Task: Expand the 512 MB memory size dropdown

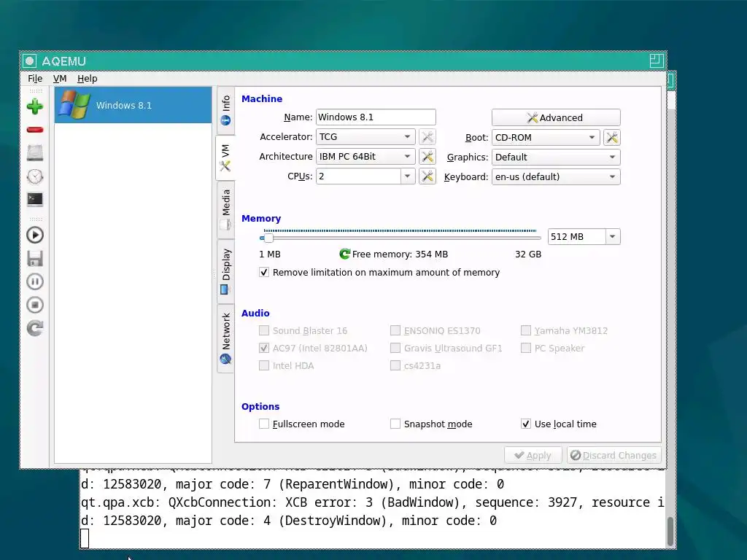Action: click(x=613, y=237)
